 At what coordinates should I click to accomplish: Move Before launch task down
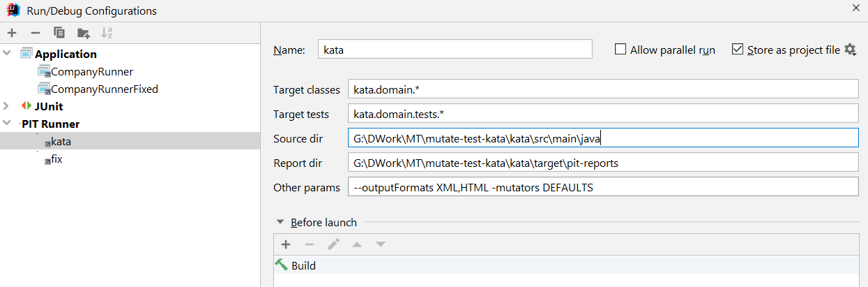point(381,244)
